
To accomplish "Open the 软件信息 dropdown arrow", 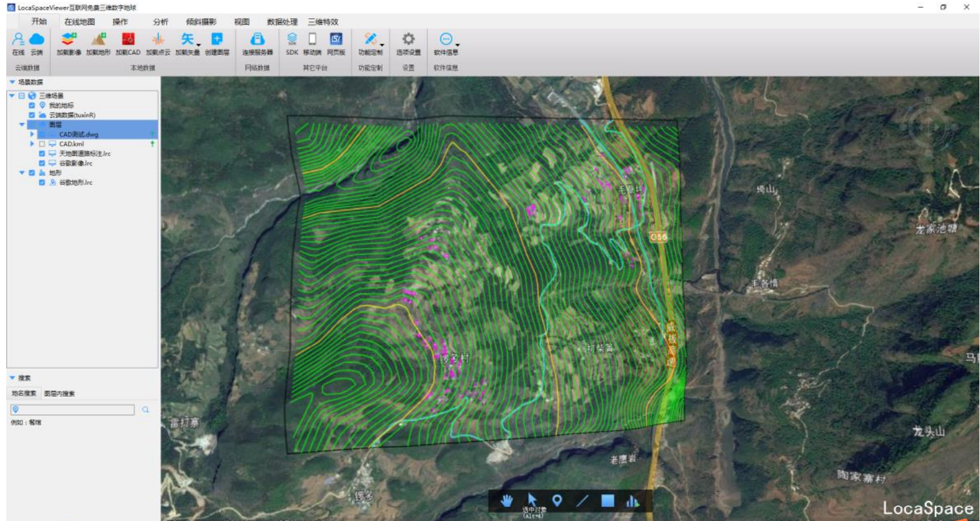I will 457,45.
